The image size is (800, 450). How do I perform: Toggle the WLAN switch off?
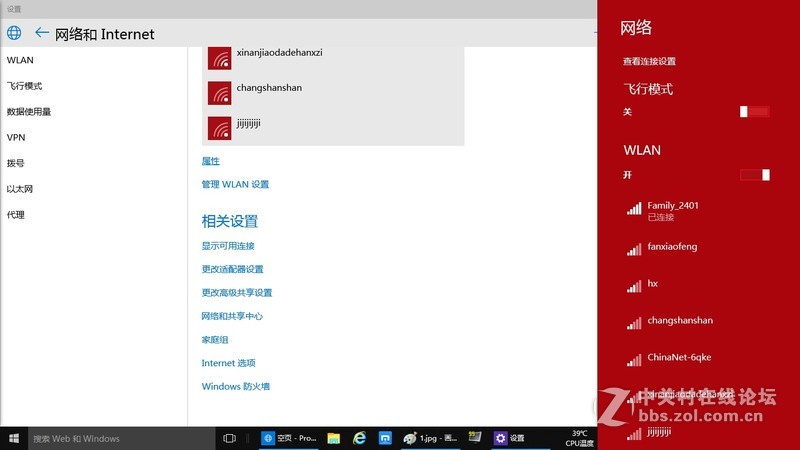755,175
